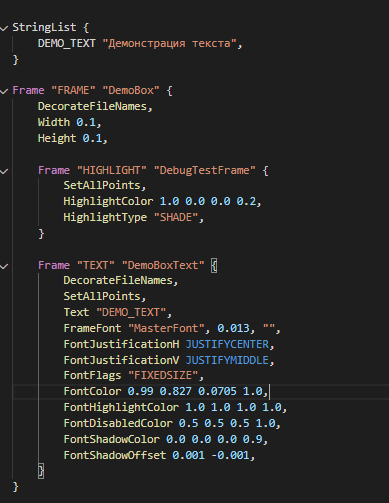Click the "Демонстрация текста" string
The image size is (389, 503).
point(169,43)
